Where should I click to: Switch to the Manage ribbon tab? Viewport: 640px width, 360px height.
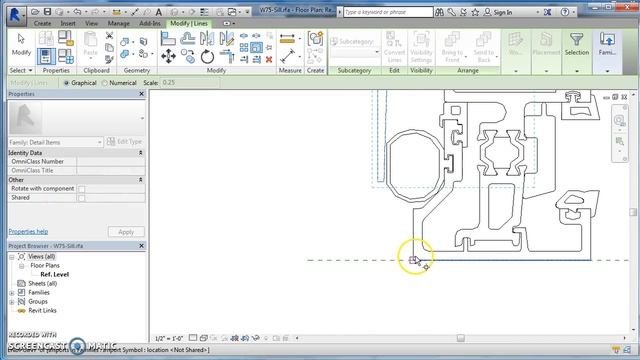click(119, 23)
